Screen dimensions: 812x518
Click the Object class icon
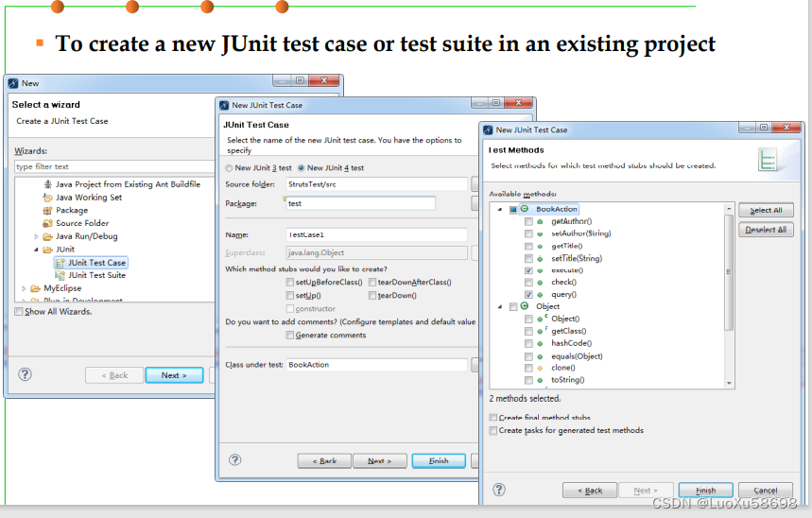525,306
